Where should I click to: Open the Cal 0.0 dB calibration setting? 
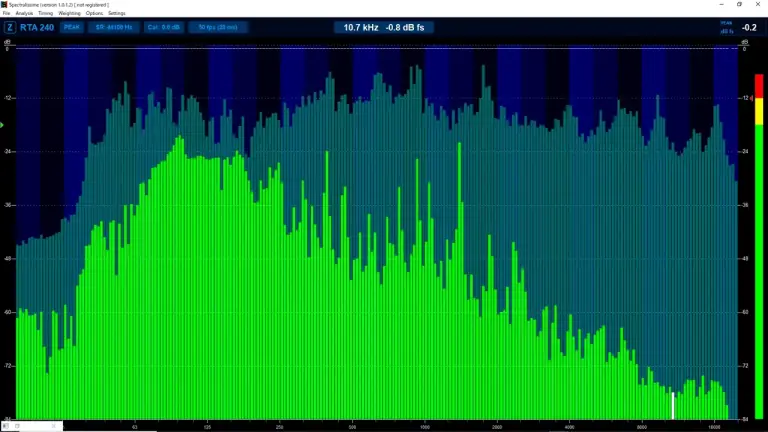coord(164,27)
